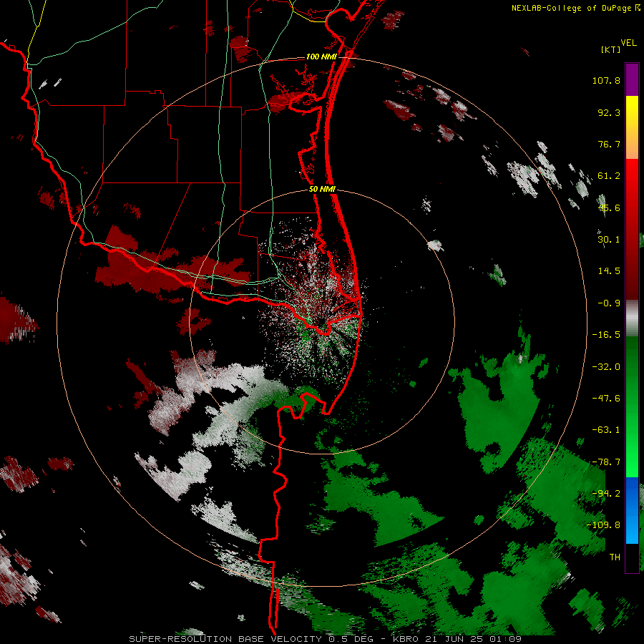Click the 92.3 value on velocity scale
This screenshot has height=644, width=644.
609,112
